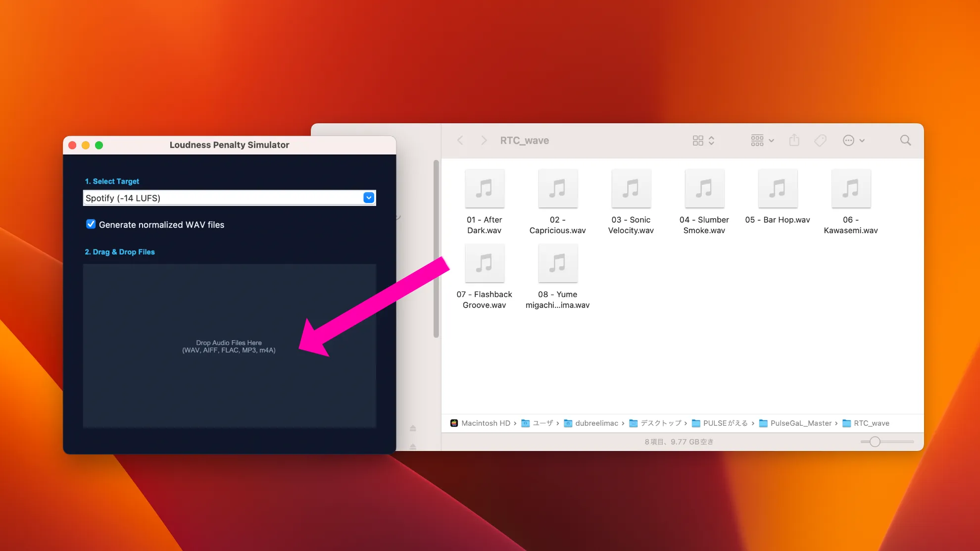Click the Share icon in Finder toolbar
The image size is (980, 551).
(794, 141)
